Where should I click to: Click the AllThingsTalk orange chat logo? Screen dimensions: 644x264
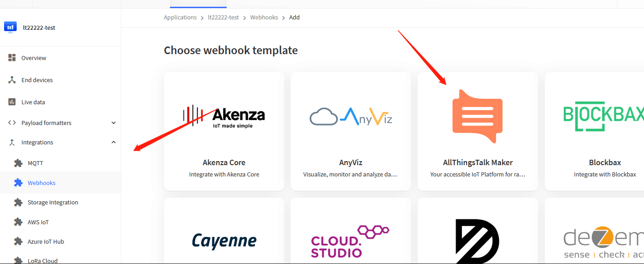(477, 116)
